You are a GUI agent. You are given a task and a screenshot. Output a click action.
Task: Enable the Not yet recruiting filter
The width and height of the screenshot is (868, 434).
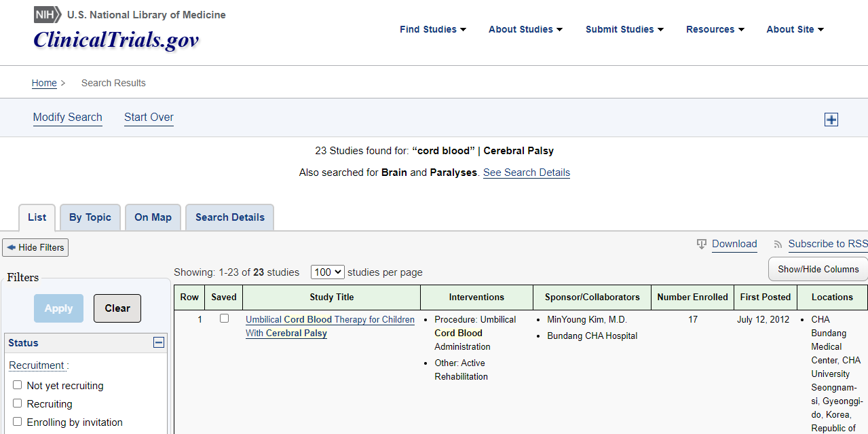[18, 385]
